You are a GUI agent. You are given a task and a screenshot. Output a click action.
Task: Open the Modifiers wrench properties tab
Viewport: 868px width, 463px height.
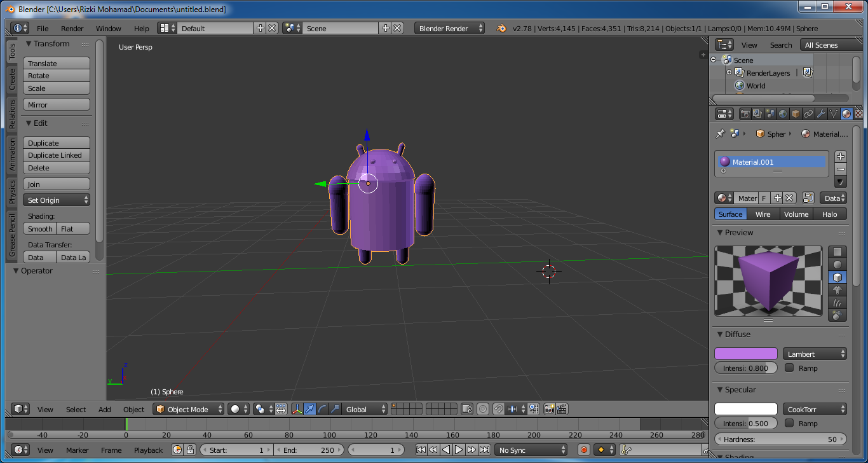[x=821, y=114]
